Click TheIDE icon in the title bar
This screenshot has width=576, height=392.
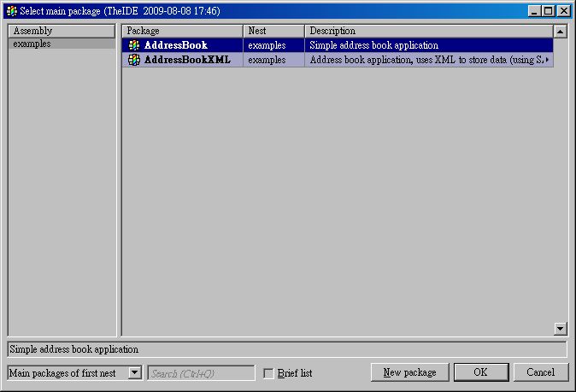11,11
